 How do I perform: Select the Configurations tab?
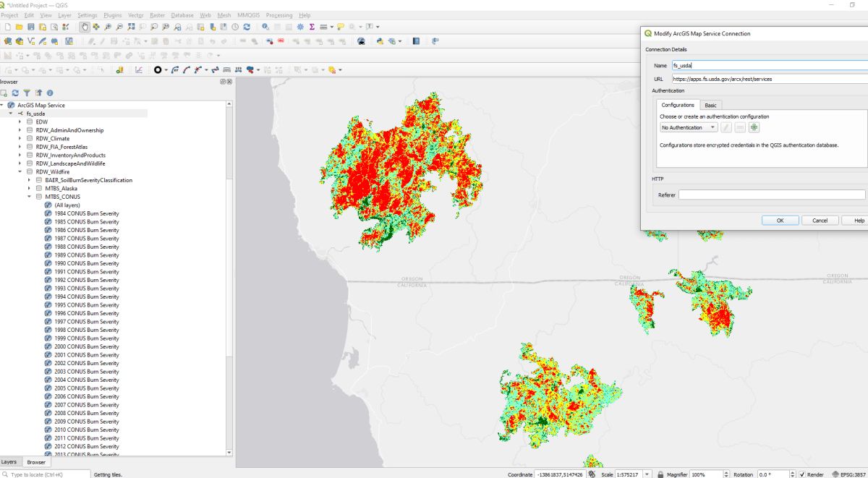678,105
